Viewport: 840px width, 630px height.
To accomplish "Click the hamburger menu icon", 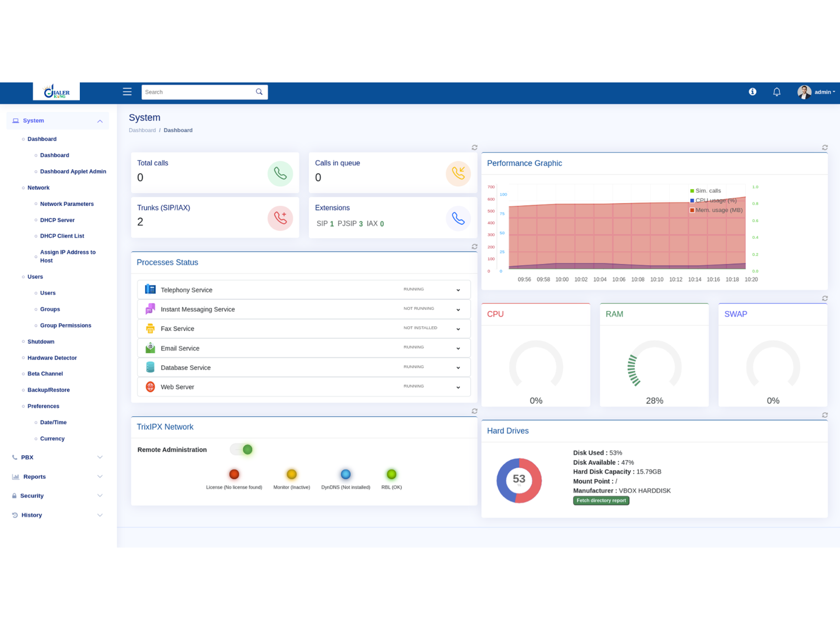I will (x=127, y=91).
